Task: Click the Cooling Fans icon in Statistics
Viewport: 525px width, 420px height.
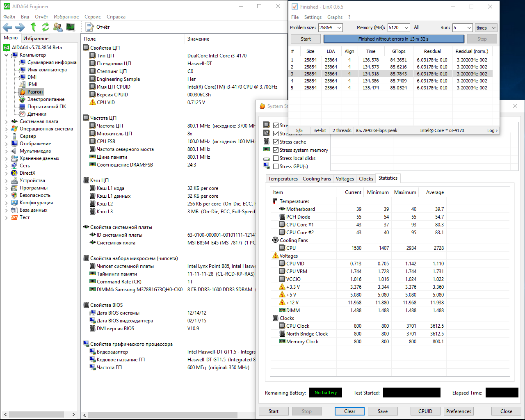Action: tap(275, 240)
